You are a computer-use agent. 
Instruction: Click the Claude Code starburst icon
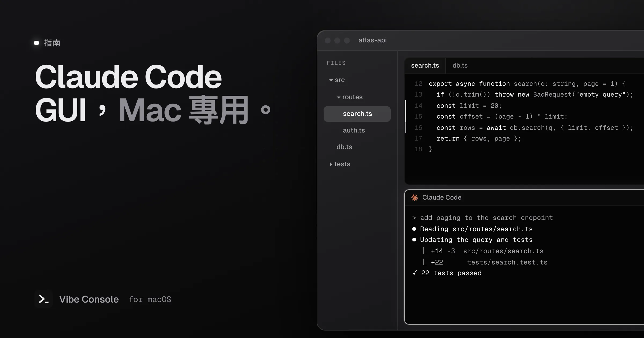tap(415, 198)
